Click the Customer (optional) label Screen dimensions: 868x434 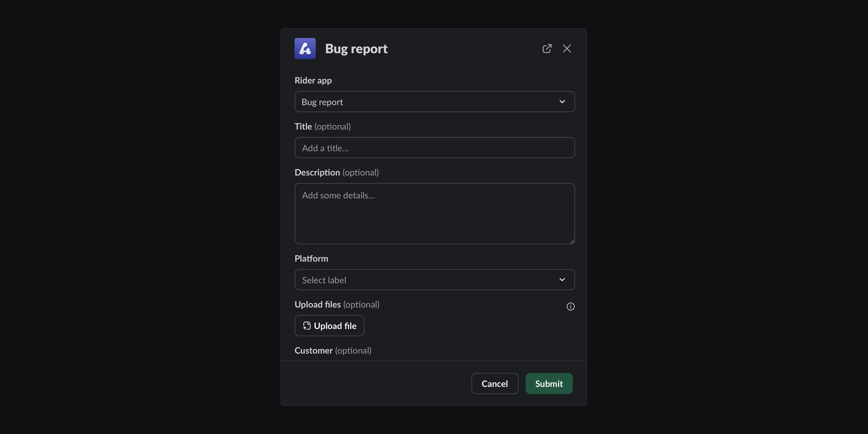point(332,351)
